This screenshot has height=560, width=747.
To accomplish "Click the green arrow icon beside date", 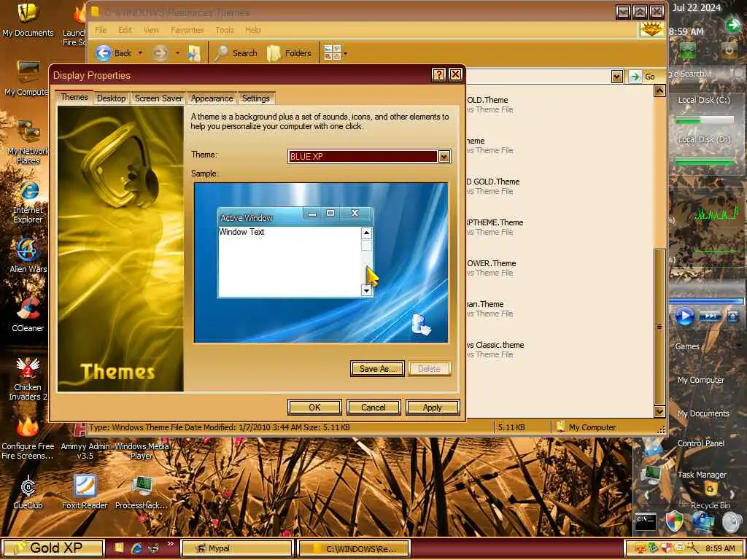I will point(733,25).
